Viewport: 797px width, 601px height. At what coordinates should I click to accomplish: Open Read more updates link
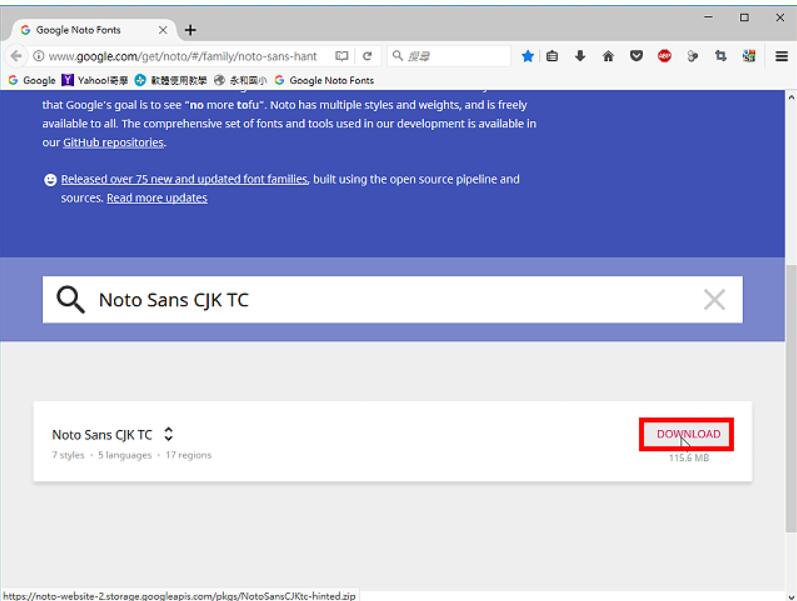(157, 198)
